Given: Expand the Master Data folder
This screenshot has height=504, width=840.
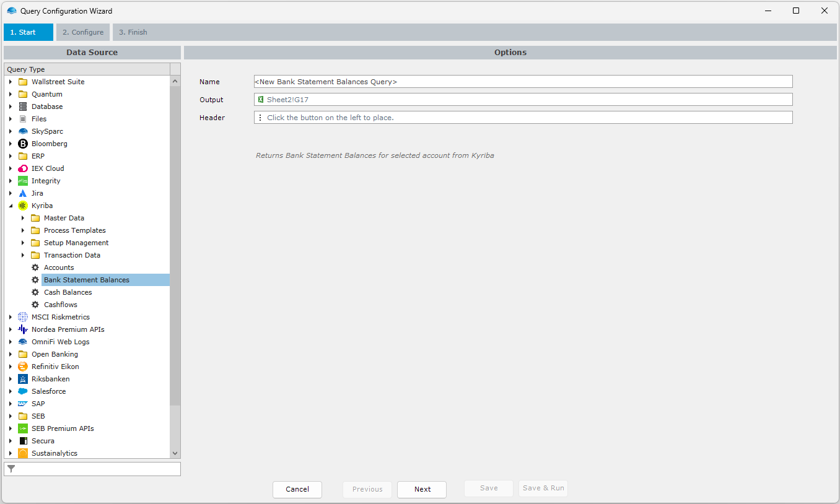Looking at the screenshot, I should click(23, 218).
